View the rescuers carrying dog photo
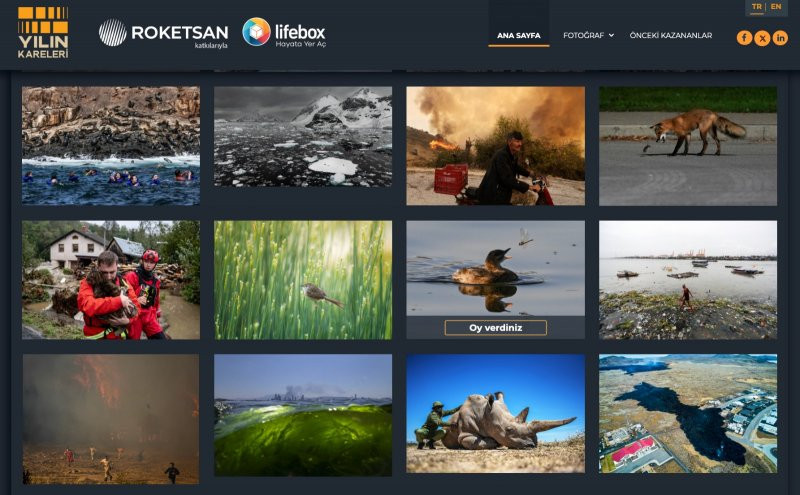The height and width of the screenshot is (495, 800). (x=111, y=280)
